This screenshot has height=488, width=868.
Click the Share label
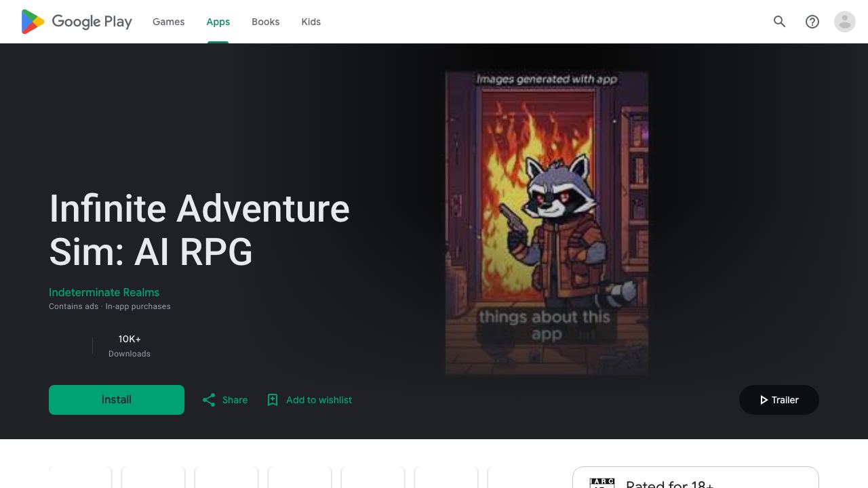click(235, 400)
